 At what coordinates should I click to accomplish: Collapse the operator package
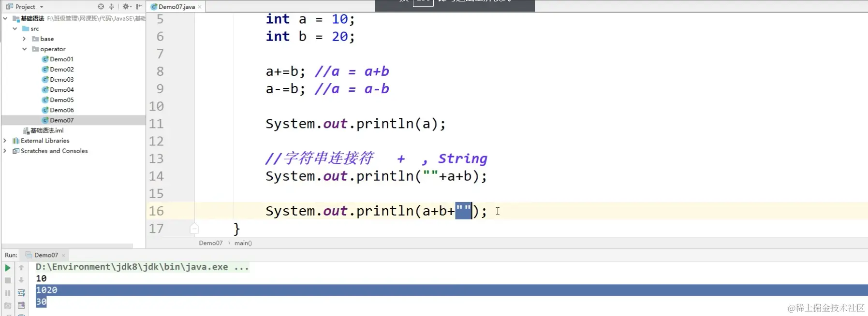tap(24, 49)
